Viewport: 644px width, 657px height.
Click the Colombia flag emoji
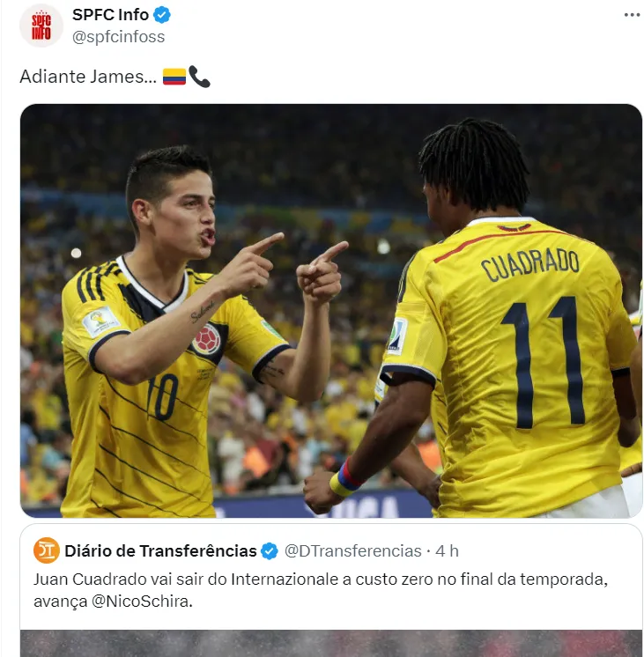pyautogui.click(x=174, y=77)
